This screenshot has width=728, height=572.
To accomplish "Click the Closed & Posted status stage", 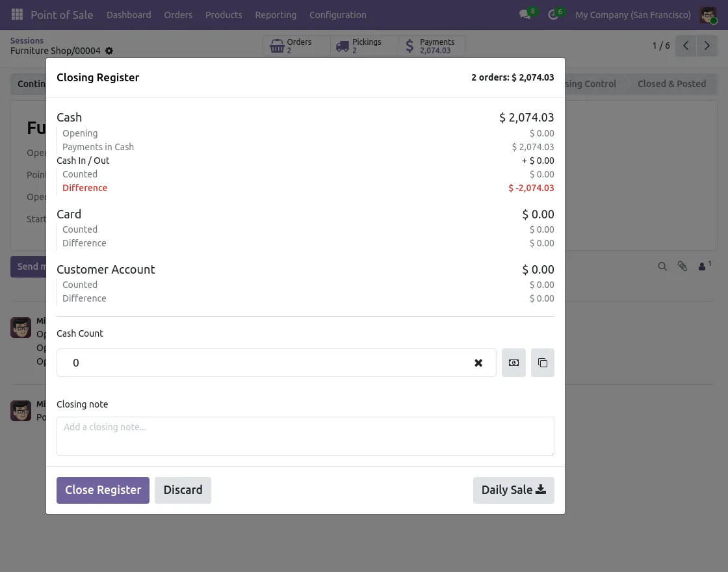I will [x=671, y=84].
